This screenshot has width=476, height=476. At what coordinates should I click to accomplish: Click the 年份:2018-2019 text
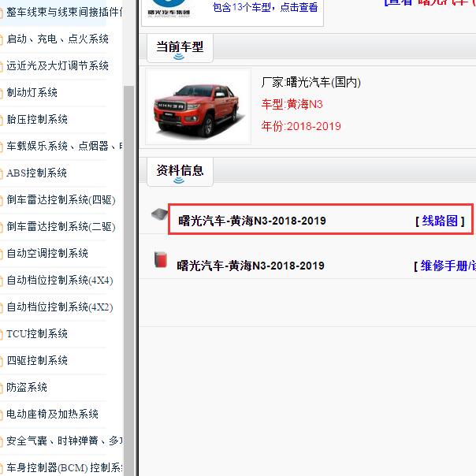click(x=301, y=126)
